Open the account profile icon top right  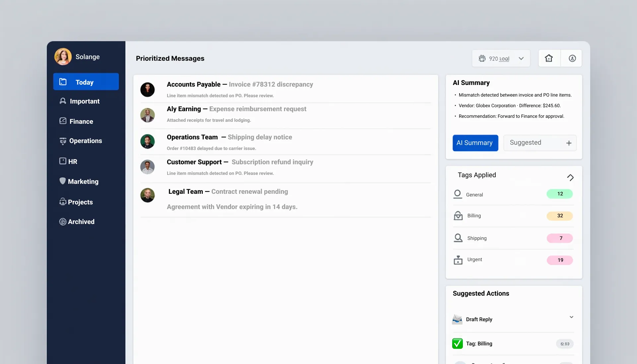572,58
